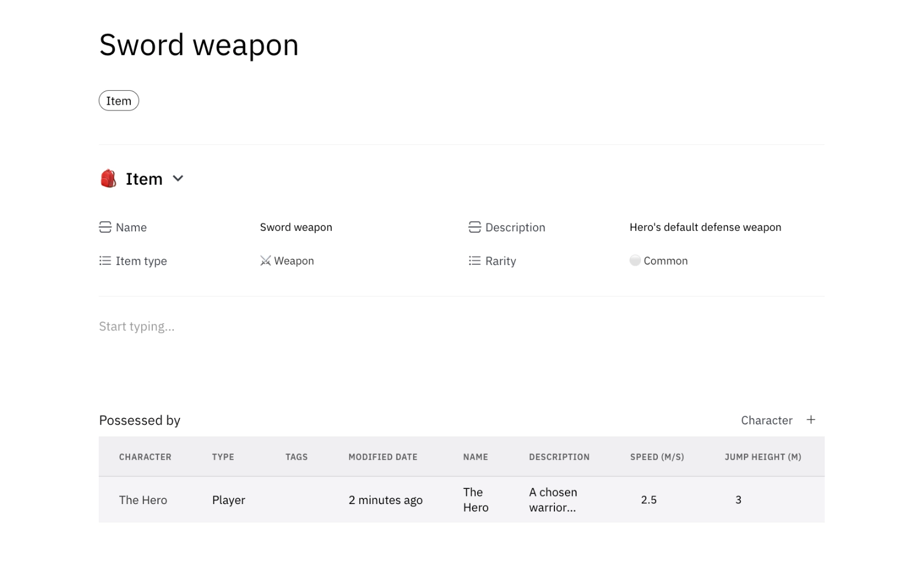Sort by the Speed (M/S) column header

pos(657,457)
